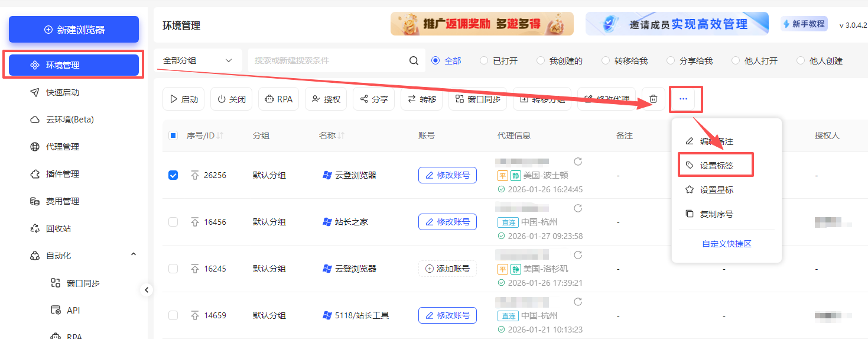The width and height of the screenshot is (868, 339).
Task: Open the 新手教程 button
Action: pos(804,24)
